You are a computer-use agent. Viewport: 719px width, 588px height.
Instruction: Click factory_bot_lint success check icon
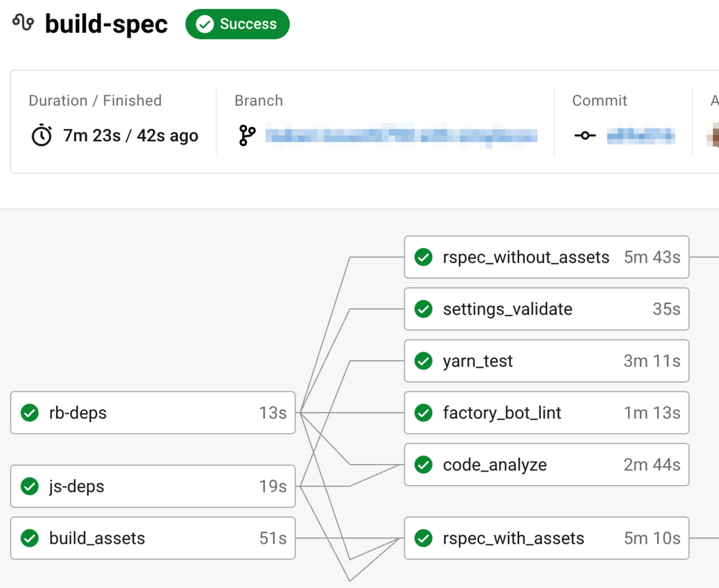click(424, 413)
